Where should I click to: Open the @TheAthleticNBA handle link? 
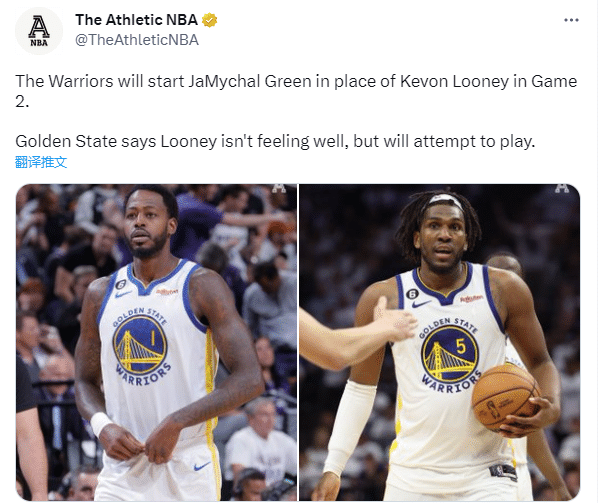tap(137, 40)
